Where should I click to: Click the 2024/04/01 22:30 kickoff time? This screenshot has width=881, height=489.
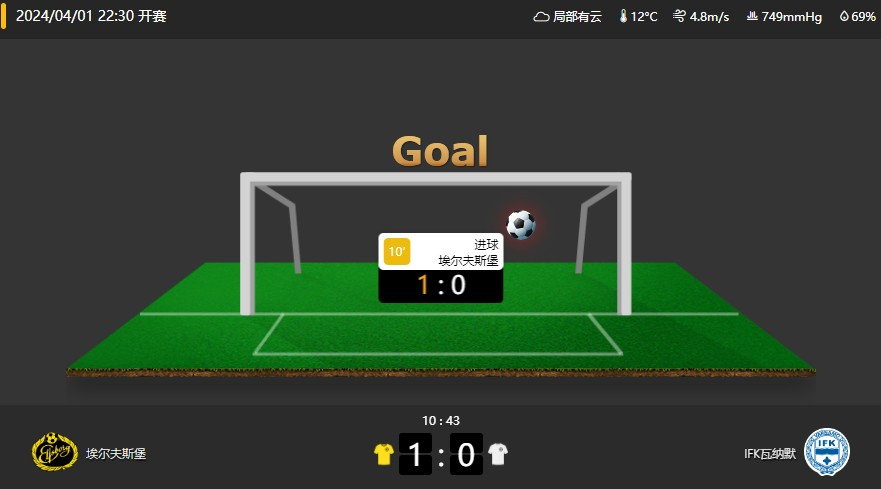(91, 16)
